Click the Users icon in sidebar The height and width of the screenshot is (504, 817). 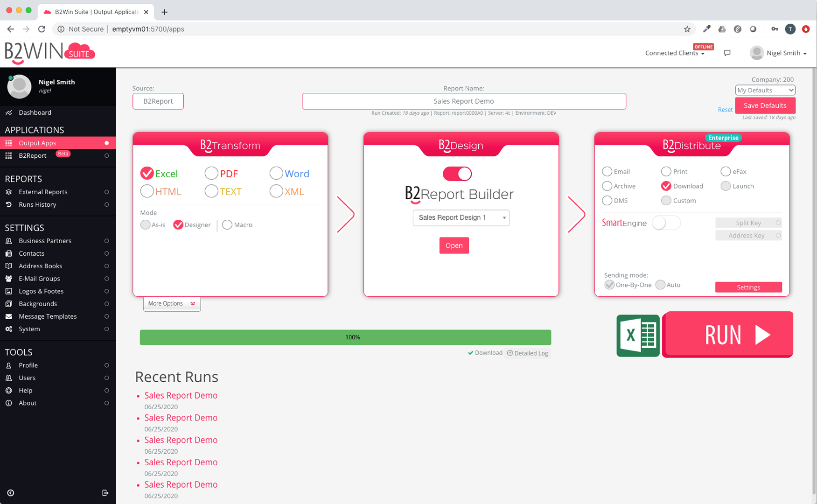pyautogui.click(x=9, y=378)
